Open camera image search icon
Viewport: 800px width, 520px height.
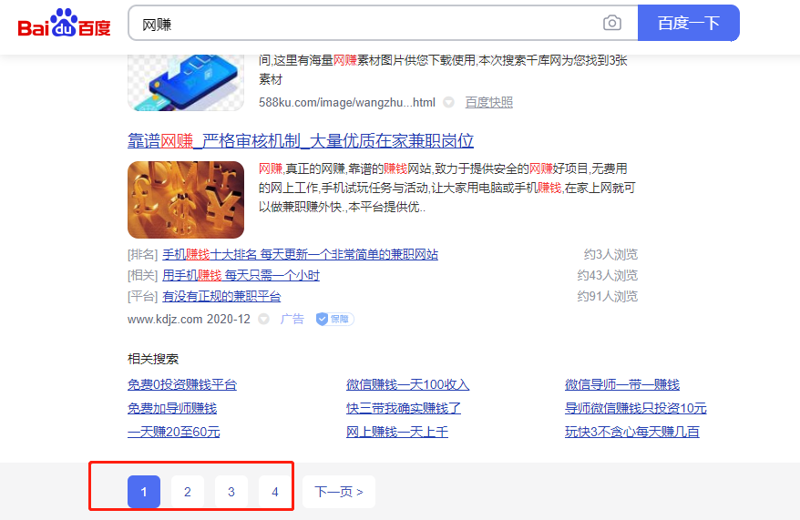point(612,23)
